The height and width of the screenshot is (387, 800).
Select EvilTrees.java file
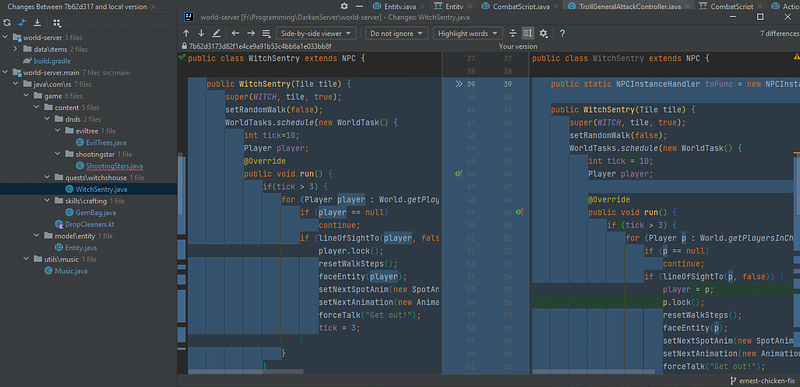(107, 143)
